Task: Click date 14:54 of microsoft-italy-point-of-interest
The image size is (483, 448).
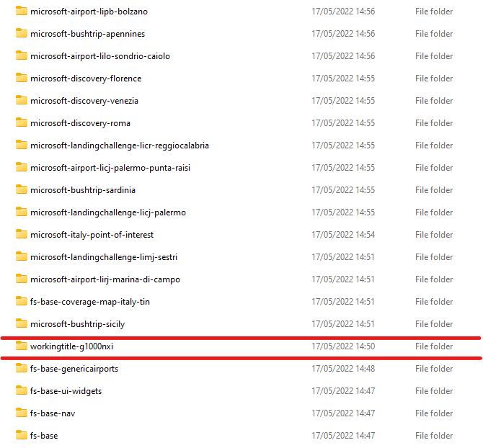Action: click(x=343, y=235)
